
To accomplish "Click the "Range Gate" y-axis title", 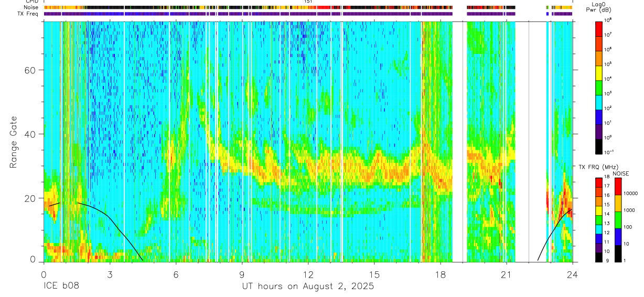I will pos(14,141).
